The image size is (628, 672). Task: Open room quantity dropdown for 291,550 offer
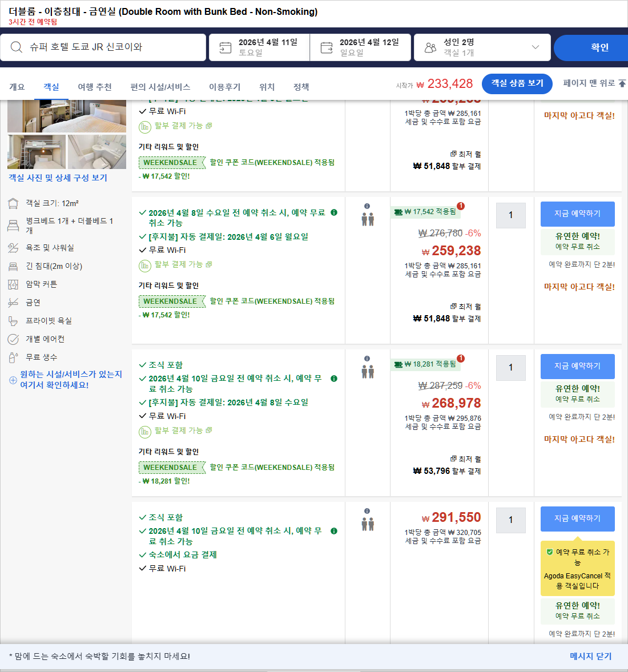510,520
